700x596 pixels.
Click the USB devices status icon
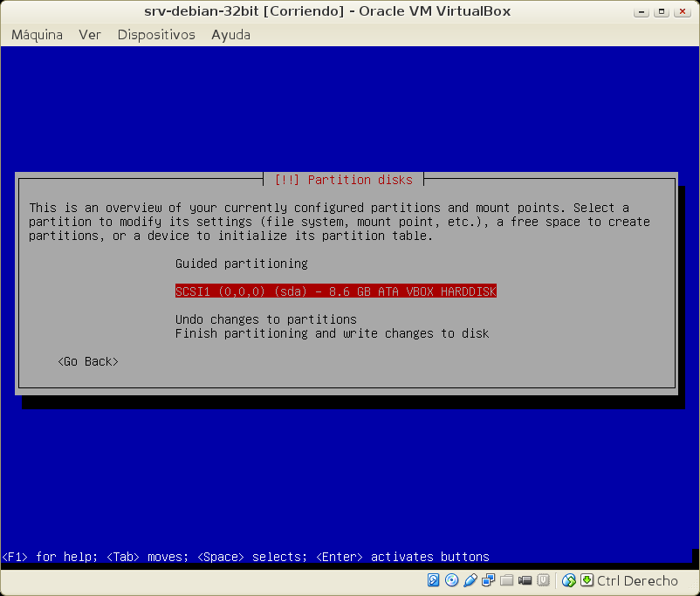(x=470, y=580)
